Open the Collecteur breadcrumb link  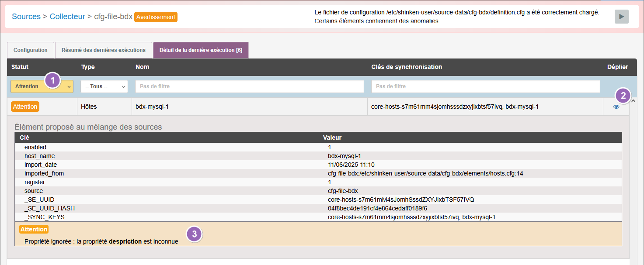point(67,17)
